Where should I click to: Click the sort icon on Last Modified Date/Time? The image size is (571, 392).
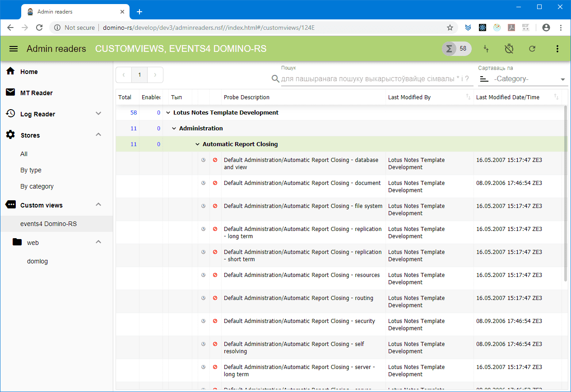pyautogui.click(x=556, y=97)
